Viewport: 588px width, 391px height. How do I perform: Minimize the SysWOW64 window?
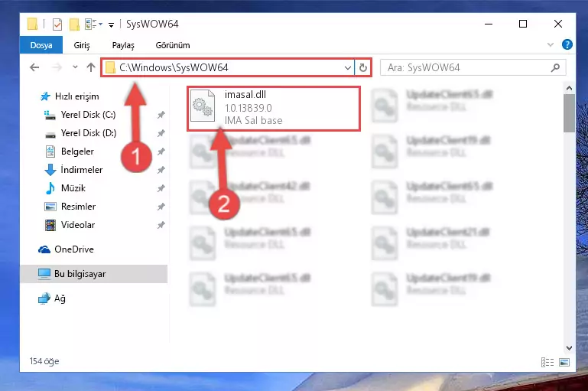[x=489, y=24]
